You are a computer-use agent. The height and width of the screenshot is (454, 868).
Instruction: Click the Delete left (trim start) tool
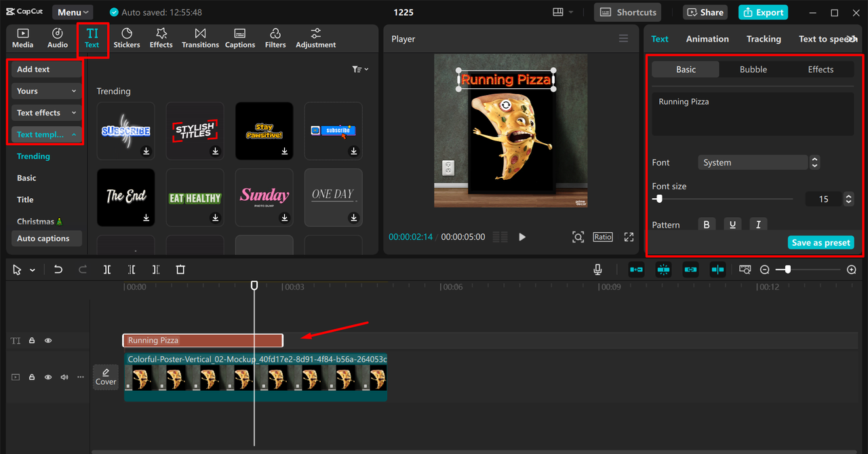pos(132,269)
